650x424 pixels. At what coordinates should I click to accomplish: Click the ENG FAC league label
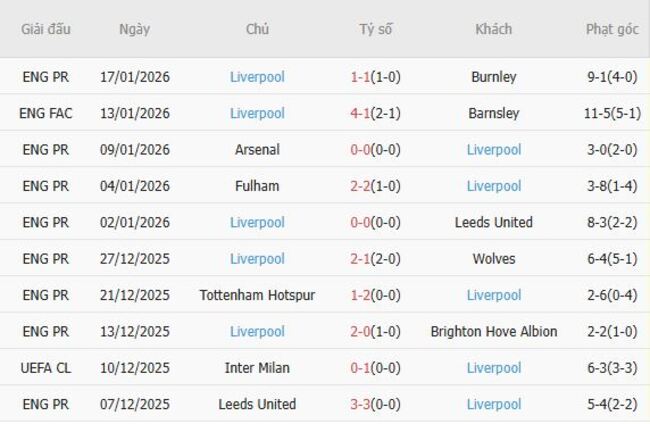point(46,113)
